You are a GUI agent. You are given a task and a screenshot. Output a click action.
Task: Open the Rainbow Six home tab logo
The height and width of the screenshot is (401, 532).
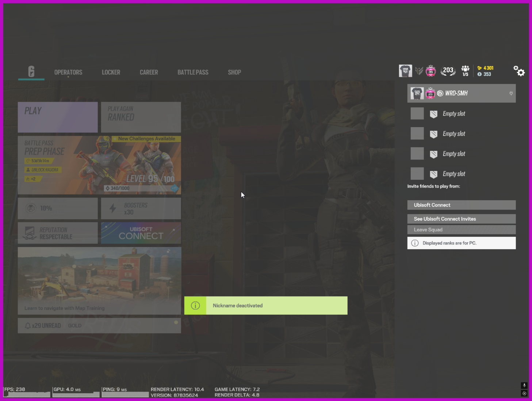click(31, 72)
